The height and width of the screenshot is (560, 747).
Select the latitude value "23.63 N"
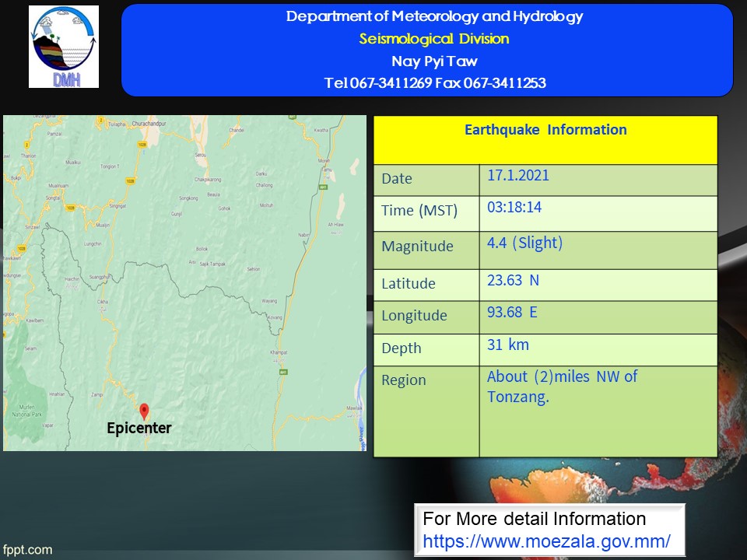point(513,280)
